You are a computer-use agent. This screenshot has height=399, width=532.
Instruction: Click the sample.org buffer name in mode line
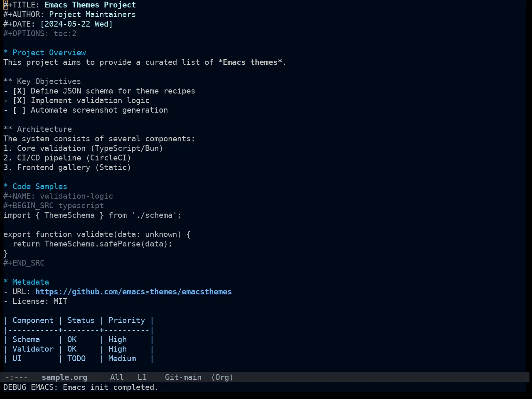[x=64, y=377]
